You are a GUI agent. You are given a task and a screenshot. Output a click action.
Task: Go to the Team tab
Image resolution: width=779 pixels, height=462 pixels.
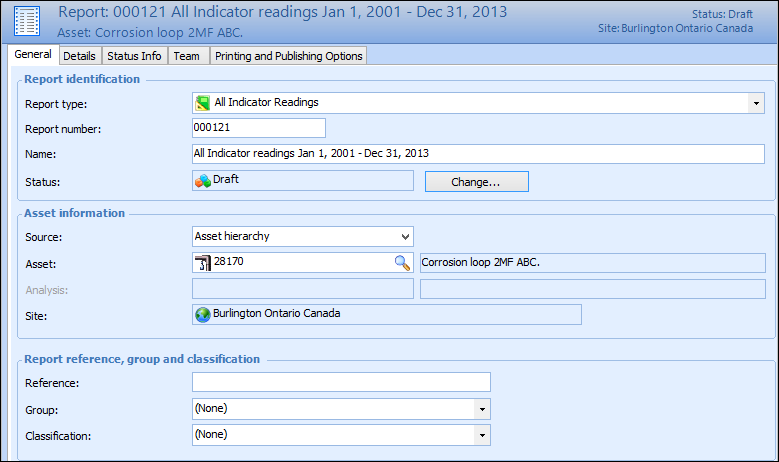click(x=187, y=56)
